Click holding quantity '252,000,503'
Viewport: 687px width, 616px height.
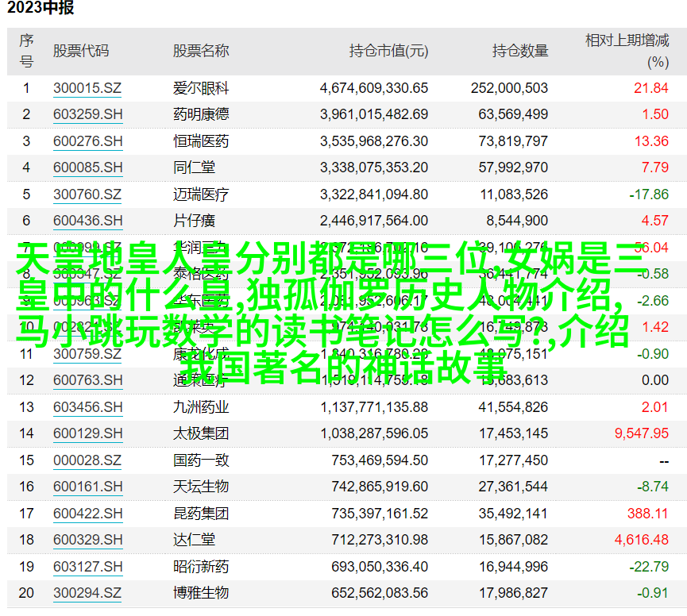click(510, 88)
